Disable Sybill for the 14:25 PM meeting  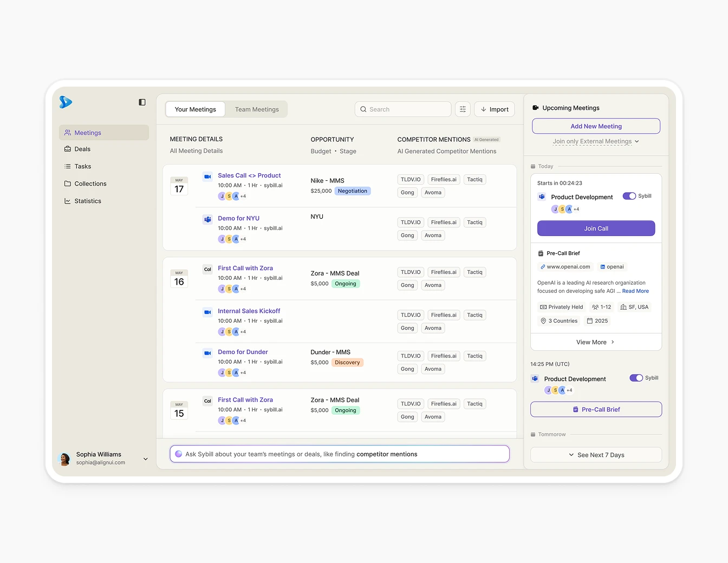636,378
